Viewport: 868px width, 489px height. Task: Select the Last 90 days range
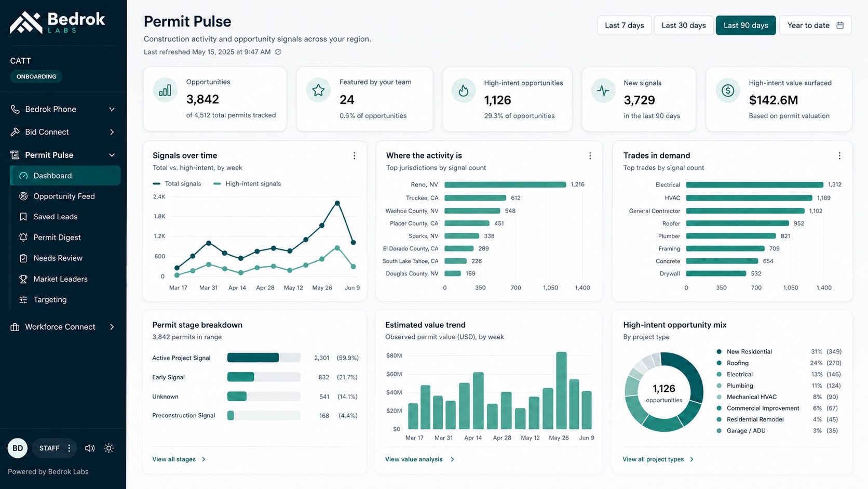pos(745,25)
